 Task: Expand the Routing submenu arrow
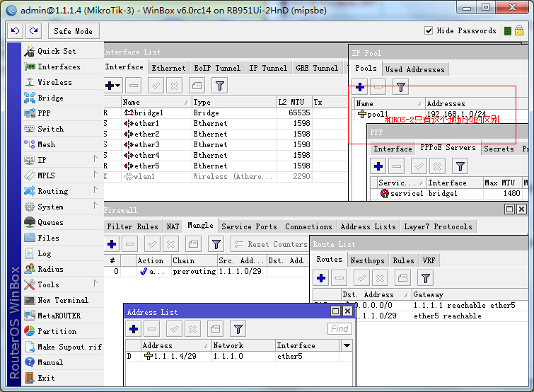tap(95, 190)
